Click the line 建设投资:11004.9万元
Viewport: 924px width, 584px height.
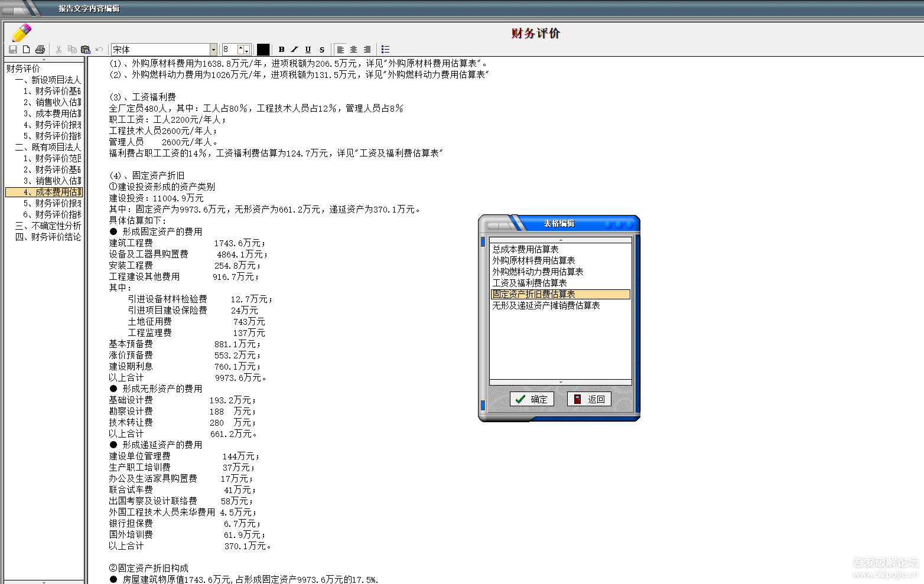[x=157, y=198]
